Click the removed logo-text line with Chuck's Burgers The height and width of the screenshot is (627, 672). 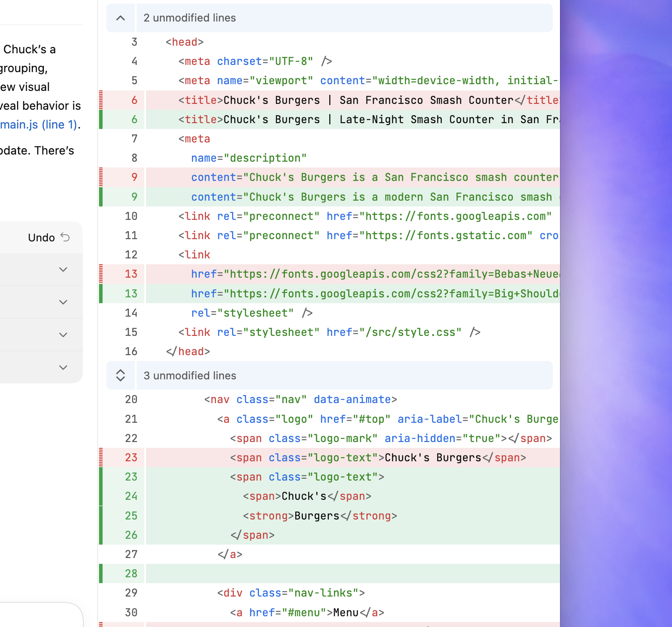(329, 457)
